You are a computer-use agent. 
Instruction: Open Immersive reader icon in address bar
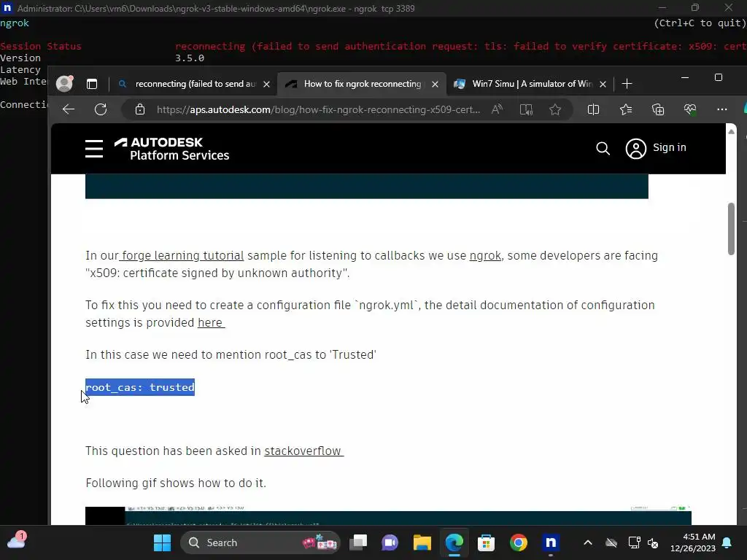[x=526, y=109]
